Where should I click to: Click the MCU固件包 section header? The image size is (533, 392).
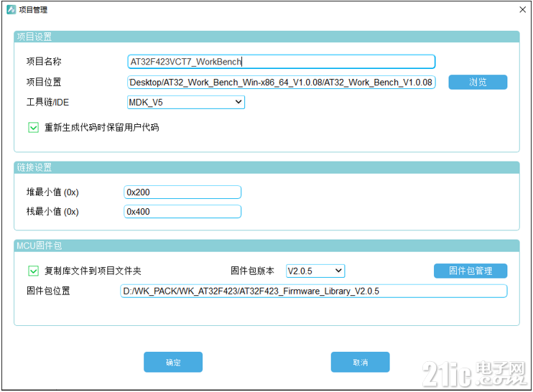tap(266, 246)
